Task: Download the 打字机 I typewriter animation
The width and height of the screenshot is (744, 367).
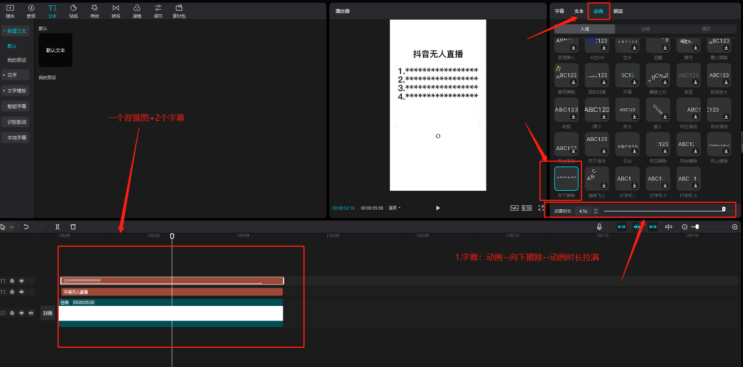Action: tap(635, 186)
